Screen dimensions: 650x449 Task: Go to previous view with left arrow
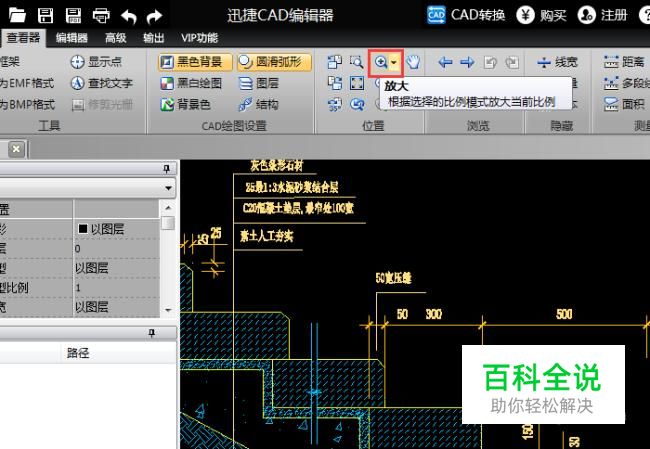point(445,63)
